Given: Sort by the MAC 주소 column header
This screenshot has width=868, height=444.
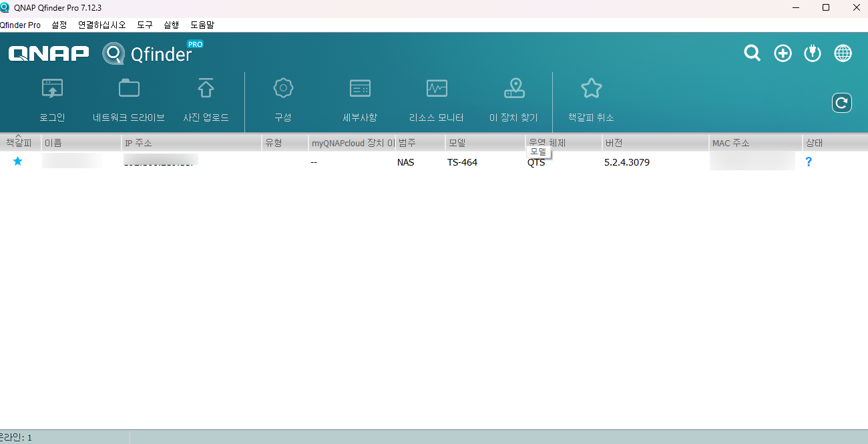Looking at the screenshot, I should pyautogui.click(x=756, y=143).
